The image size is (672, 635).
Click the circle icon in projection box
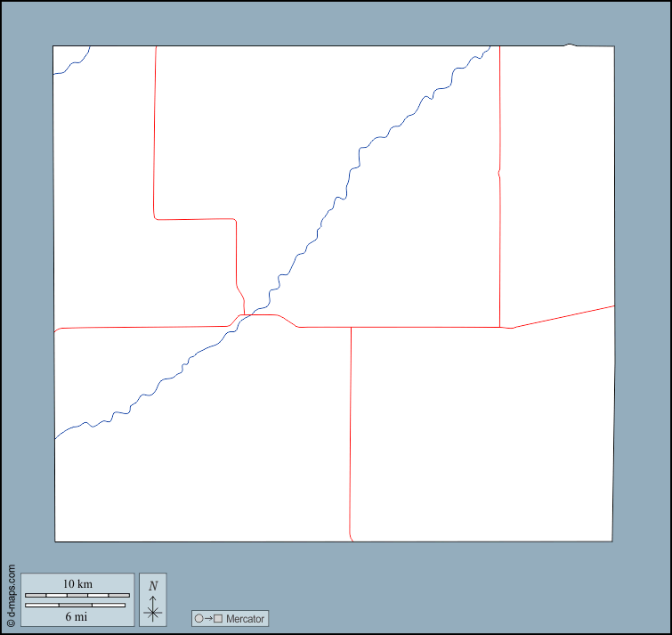click(x=198, y=618)
